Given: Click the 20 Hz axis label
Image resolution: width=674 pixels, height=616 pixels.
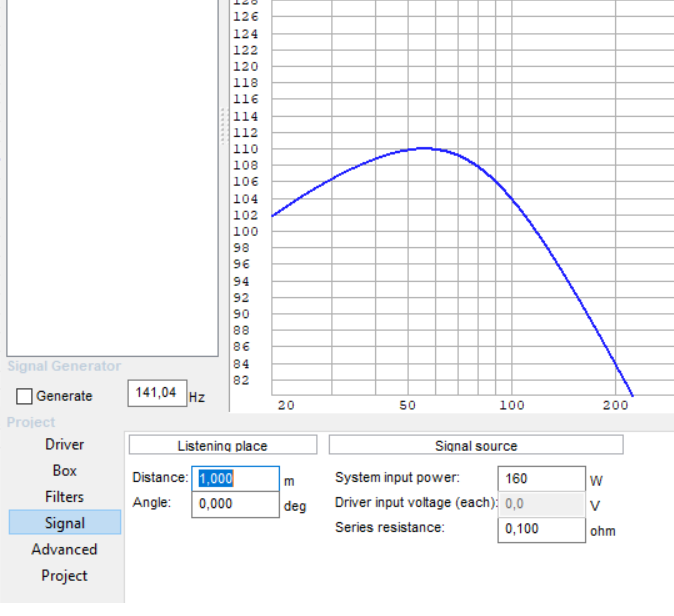Looking at the screenshot, I should point(286,405).
